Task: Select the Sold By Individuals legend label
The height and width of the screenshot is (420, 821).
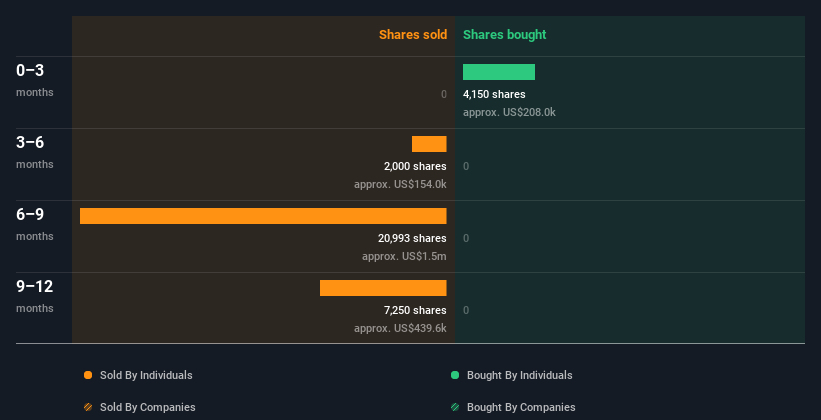Action: (x=146, y=375)
